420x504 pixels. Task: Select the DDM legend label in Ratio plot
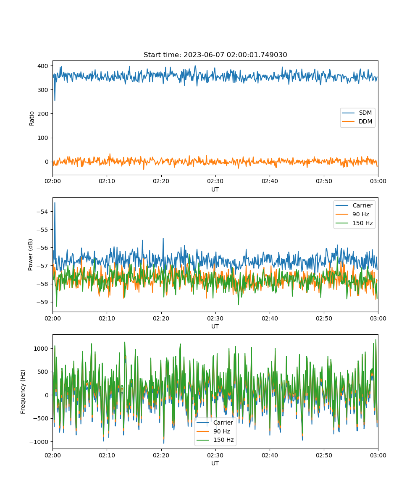(x=365, y=122)
